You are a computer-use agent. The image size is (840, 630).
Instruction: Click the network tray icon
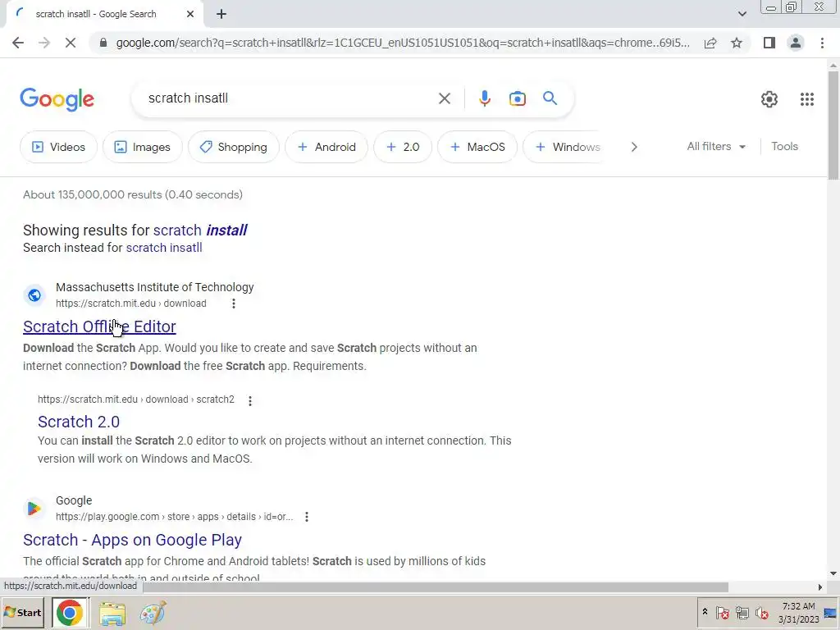742,613
